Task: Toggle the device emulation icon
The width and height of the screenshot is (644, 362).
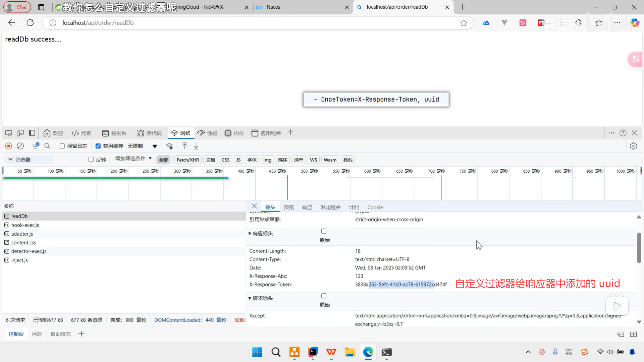Action: (20, 133)
